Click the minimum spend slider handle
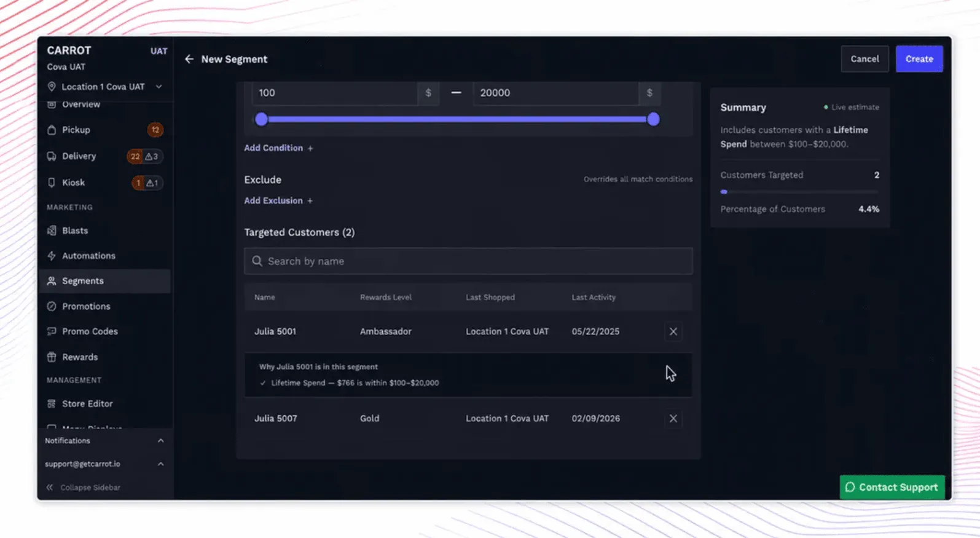Screen dimensions: 980x538 pyautogui.click(x=261, y=119)
